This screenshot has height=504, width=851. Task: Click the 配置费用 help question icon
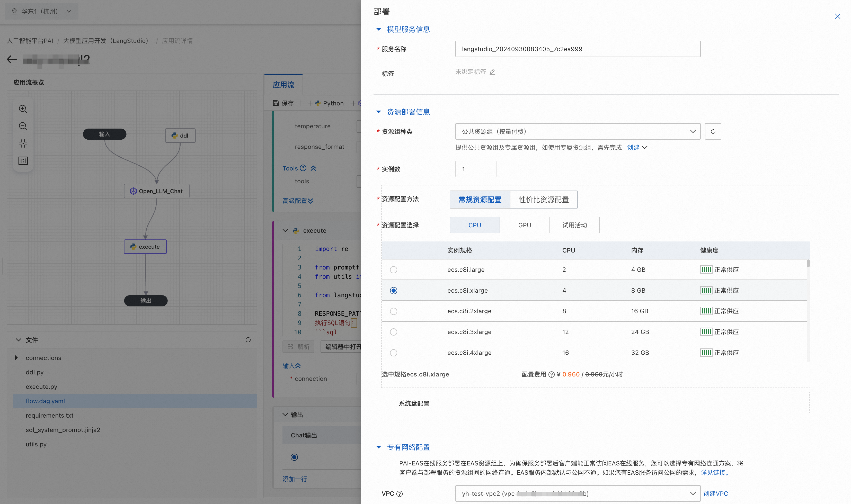click(x=551, y=374)
